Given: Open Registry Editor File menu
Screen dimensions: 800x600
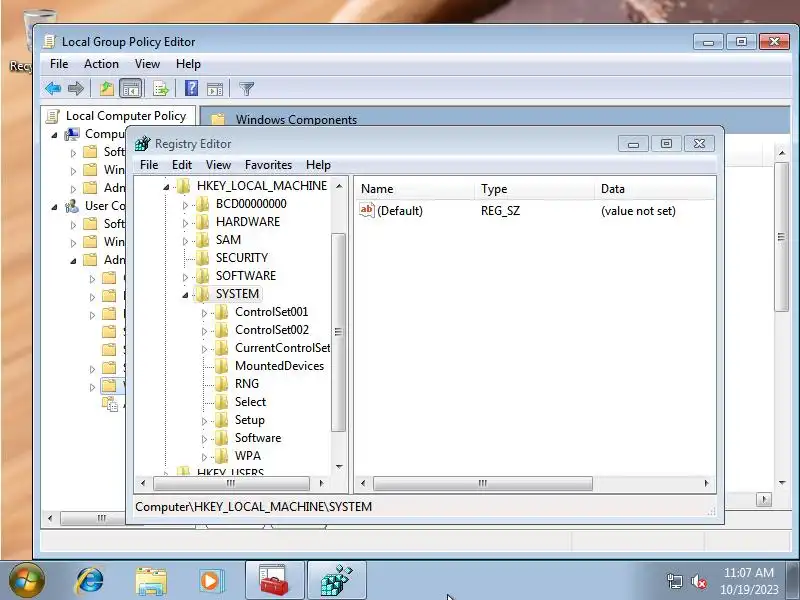Looking at the screenshot, I should point(149,165).
